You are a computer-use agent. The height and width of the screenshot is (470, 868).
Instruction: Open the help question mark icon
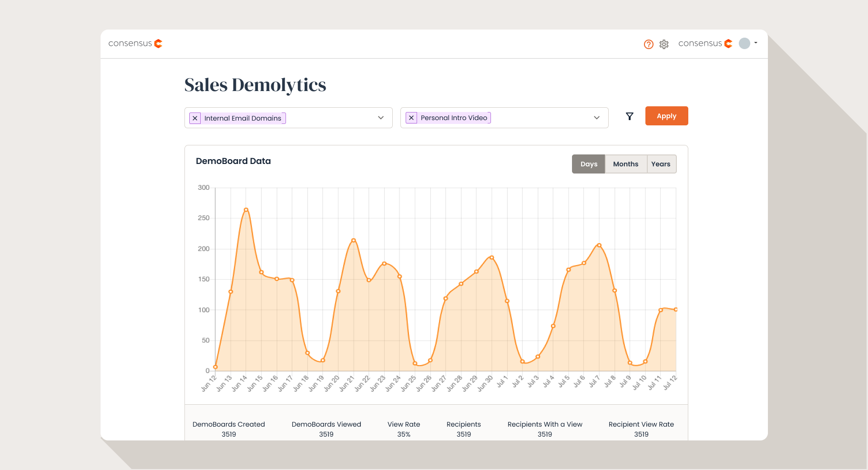pyautogui.click(x=648, y=44)
